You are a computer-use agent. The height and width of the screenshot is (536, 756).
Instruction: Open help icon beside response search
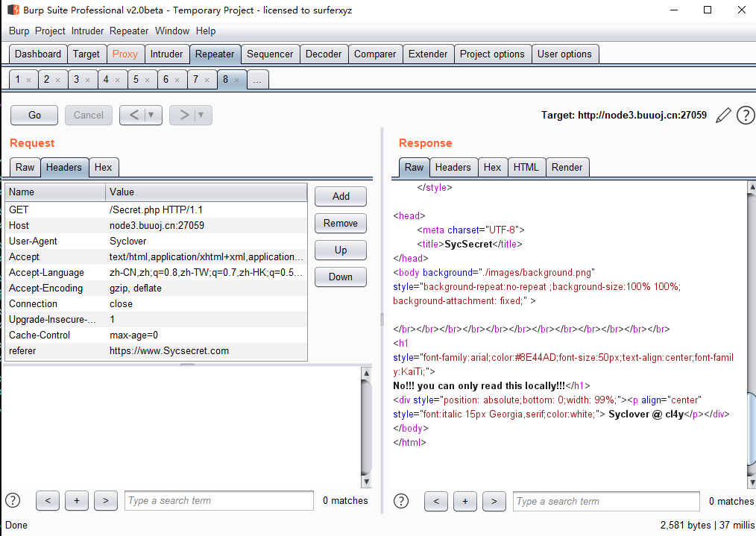pos(401,501)
